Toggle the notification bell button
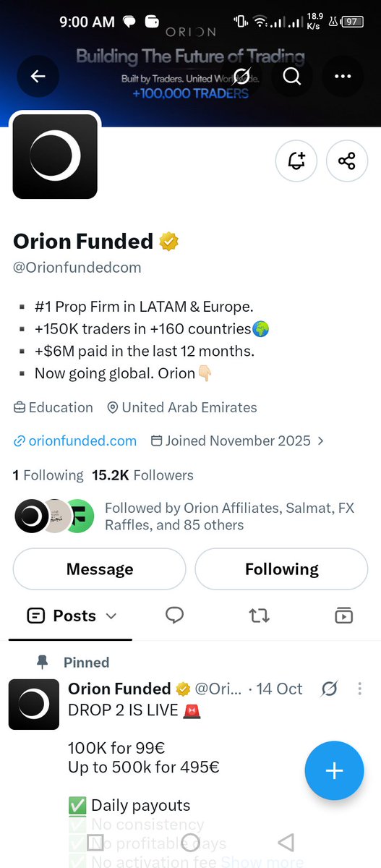Screen dimensions: 381x868 296,161
